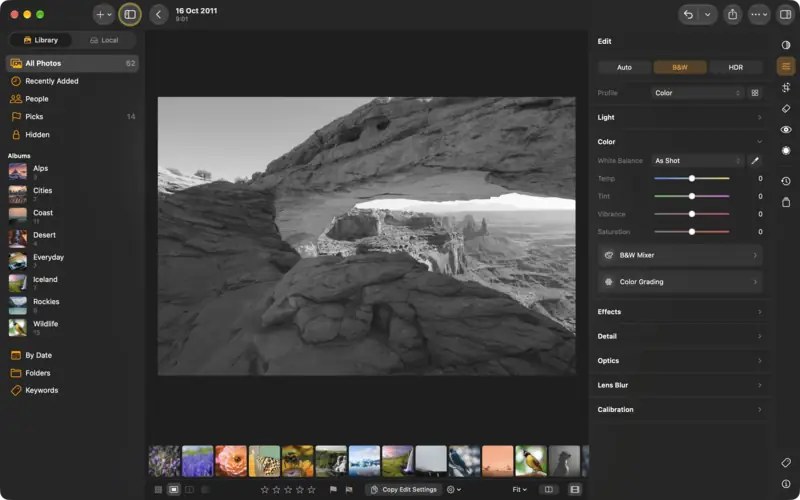800x500 pixels.
Task: Open the People view
Action: [x=72, y=99]
